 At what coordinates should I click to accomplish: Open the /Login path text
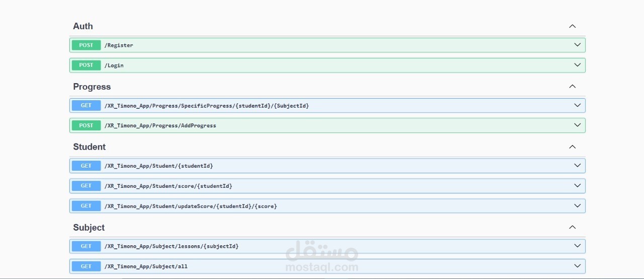tap(114, 65)
